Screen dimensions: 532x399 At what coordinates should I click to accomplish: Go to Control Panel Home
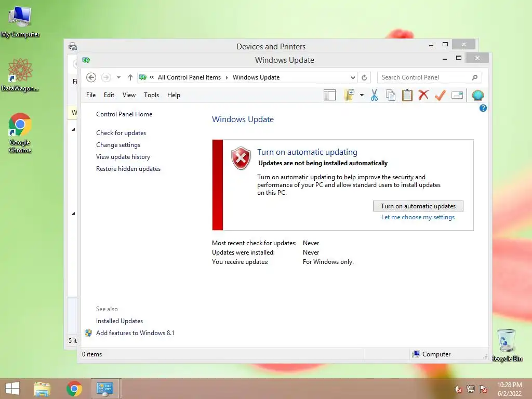tap(124, 114)
